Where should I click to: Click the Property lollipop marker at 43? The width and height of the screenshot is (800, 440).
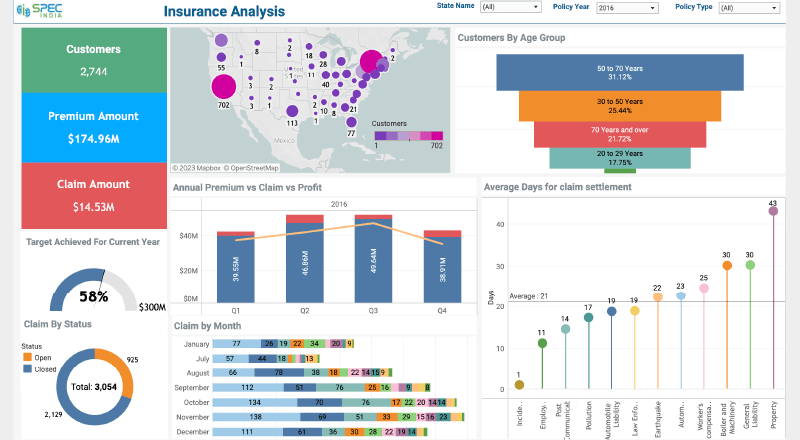pyautogui.click(x=773, y=211)
